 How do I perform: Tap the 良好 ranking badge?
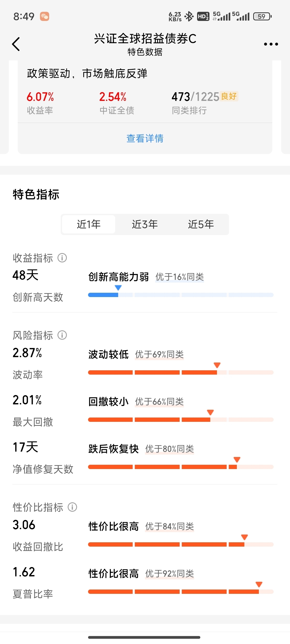[x=229, y=96]
